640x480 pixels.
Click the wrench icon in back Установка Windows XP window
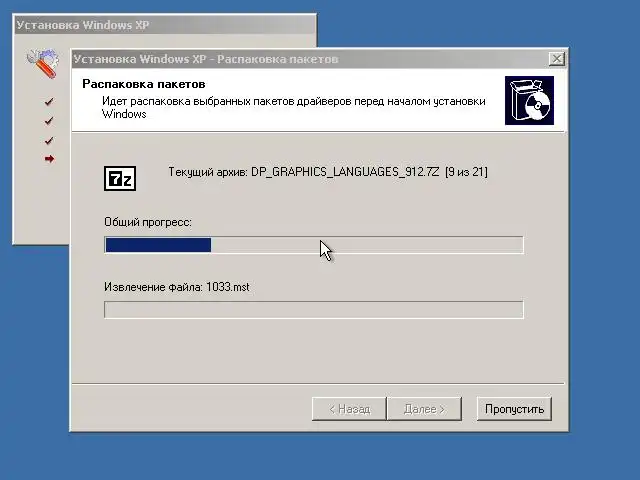pos(42,63)
